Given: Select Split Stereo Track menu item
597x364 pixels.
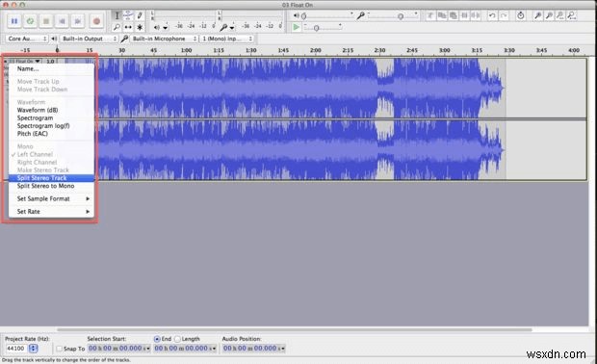Looking at the screenshot, I should point(51,178).
